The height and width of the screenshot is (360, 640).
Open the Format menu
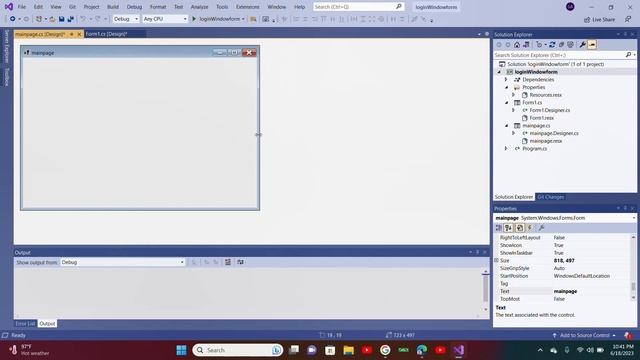coord(158,7)
